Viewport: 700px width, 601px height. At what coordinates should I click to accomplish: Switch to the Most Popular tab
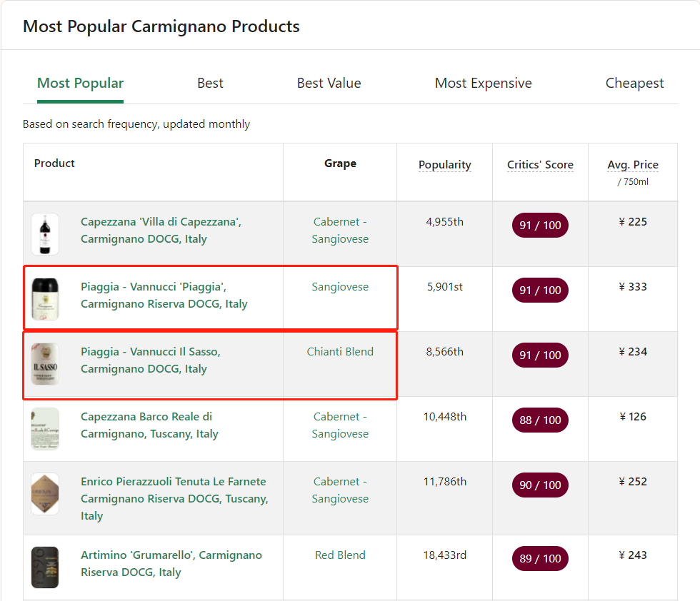point(80,84)
